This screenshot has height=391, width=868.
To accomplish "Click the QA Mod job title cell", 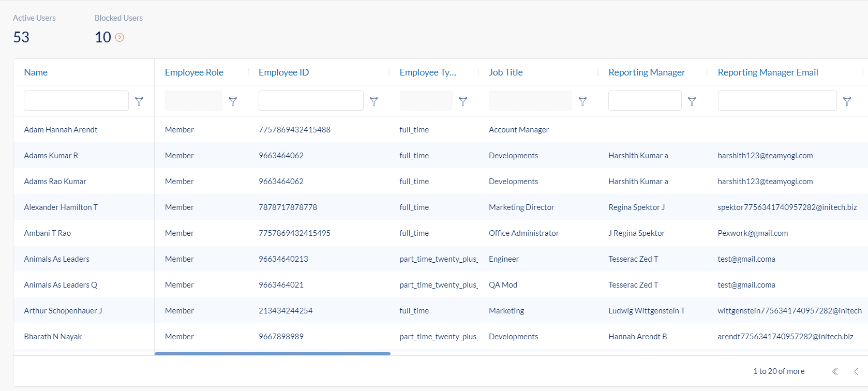I will (503, 285).
